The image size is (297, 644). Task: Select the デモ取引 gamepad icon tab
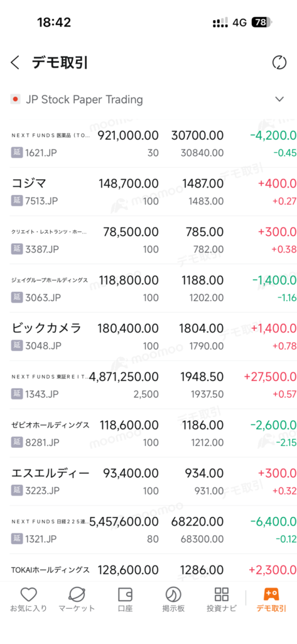click(271, 600)
